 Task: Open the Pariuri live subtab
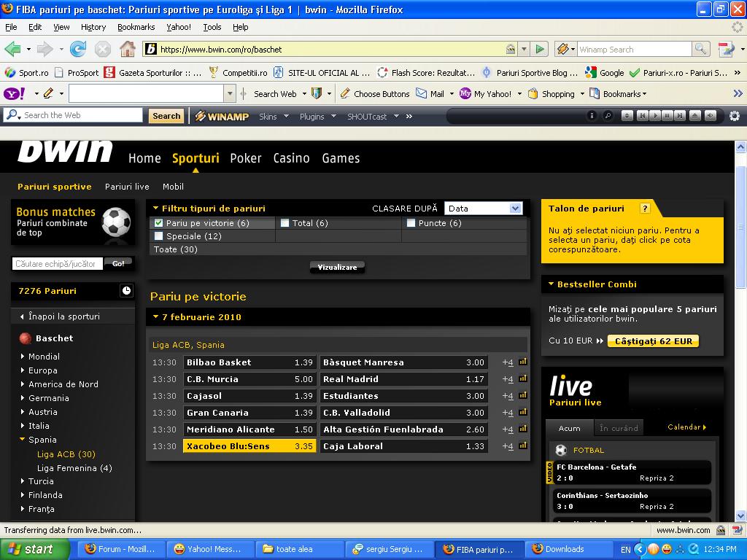pyautogui.click(x=127, y=187)
